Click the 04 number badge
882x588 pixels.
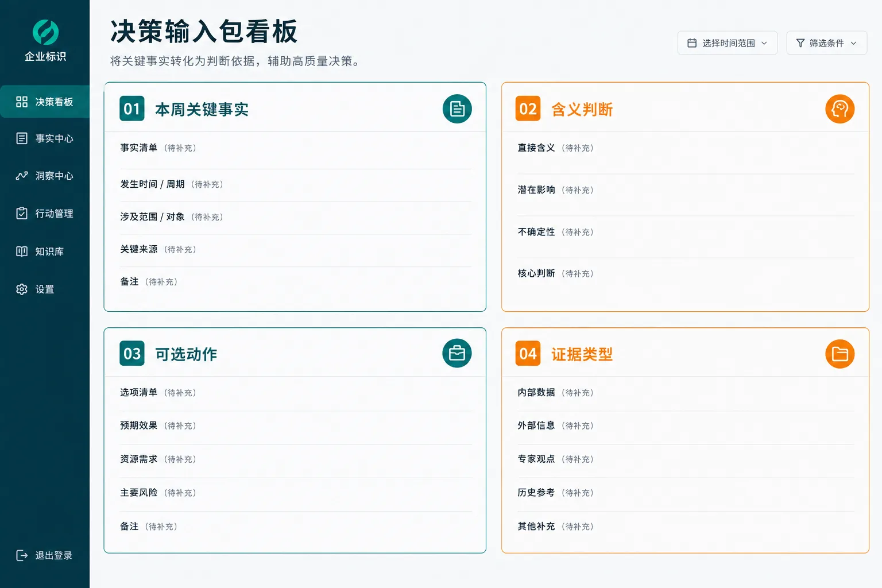click(x=528, y=354)
